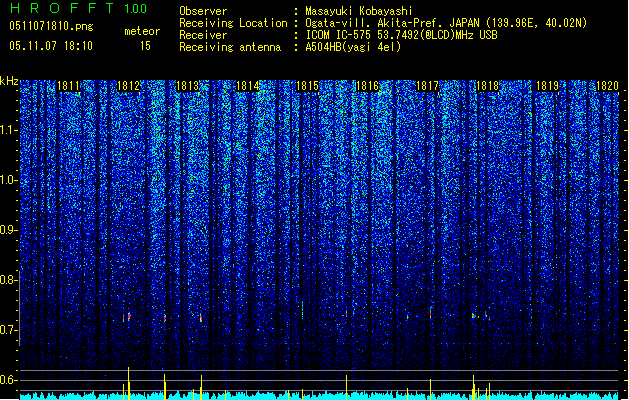Screen dimensions: 629x400
Task: Click the tallest yellow power spike near 1812
Action: point(129,383)
